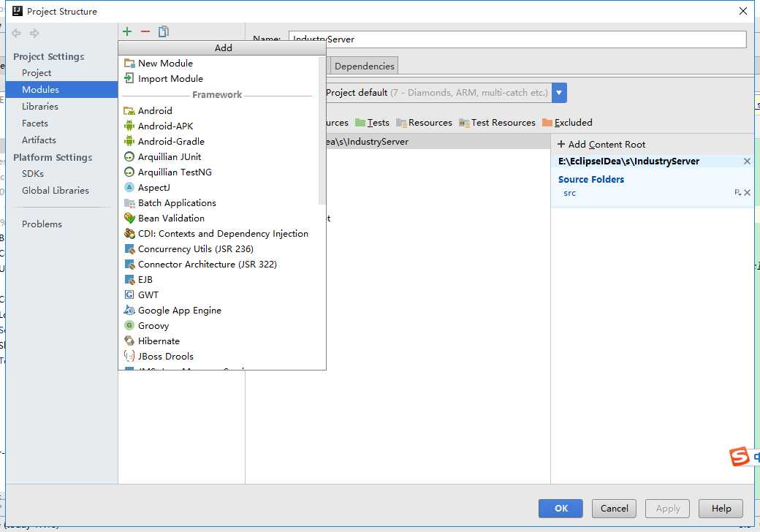The image size is (760, 532).
Task: Mark as Test Resources folder
Action: [498, 123]
